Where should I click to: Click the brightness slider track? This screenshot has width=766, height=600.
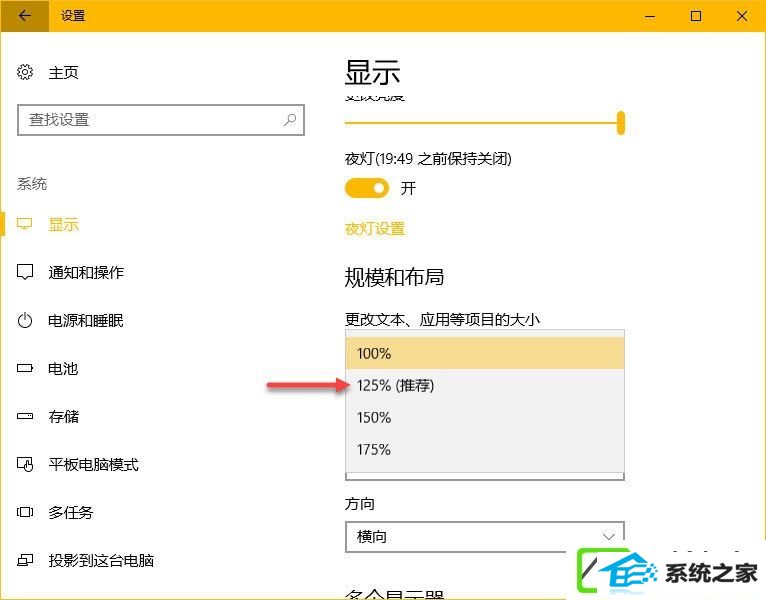point(481,123)
